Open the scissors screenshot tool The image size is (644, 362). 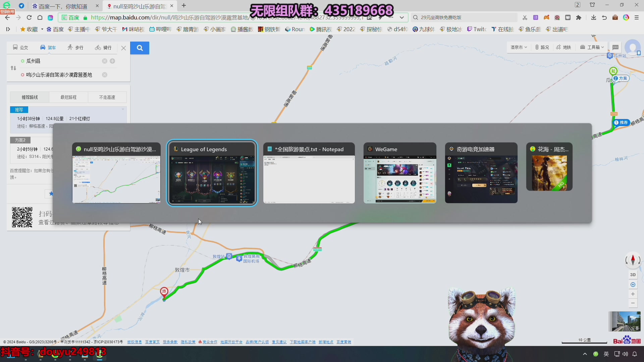click(x=525, y=17)
